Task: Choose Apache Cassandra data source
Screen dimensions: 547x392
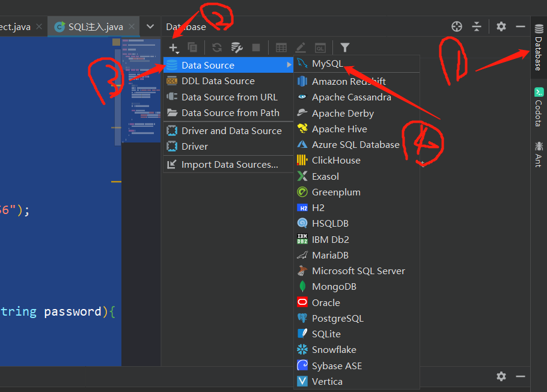Action: (356, 97)
